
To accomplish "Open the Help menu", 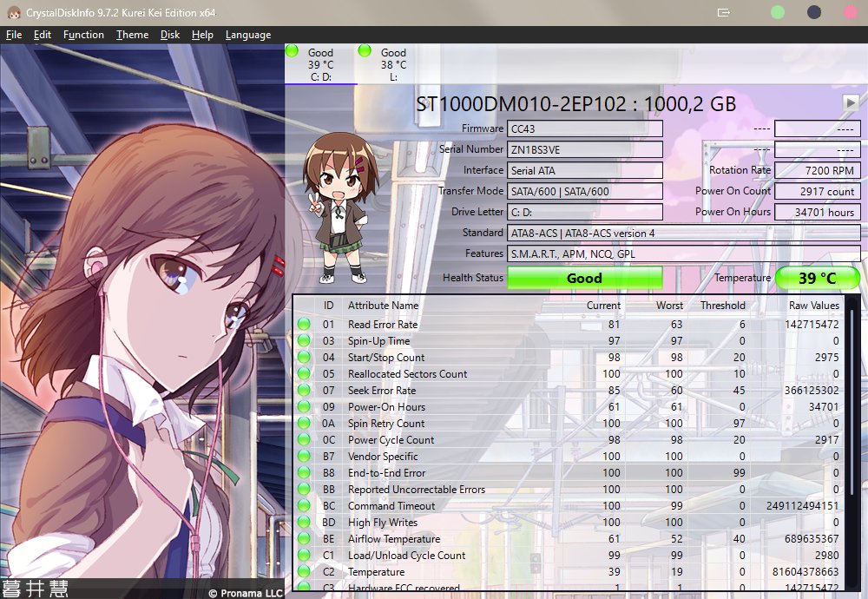I will pyautogui.click(x=202, y=35).
